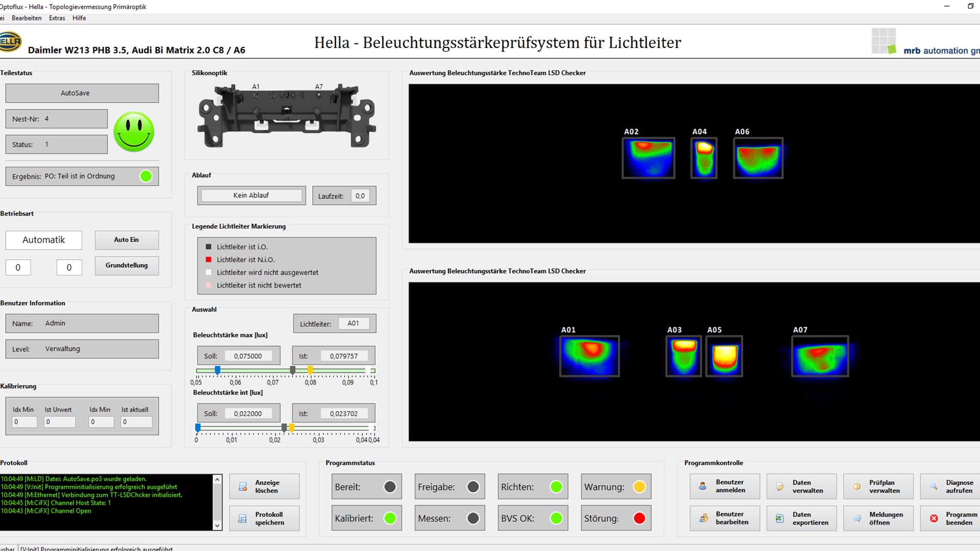980x551 pixels.
Task: Open the Extras menu
Action: [57, 18]
